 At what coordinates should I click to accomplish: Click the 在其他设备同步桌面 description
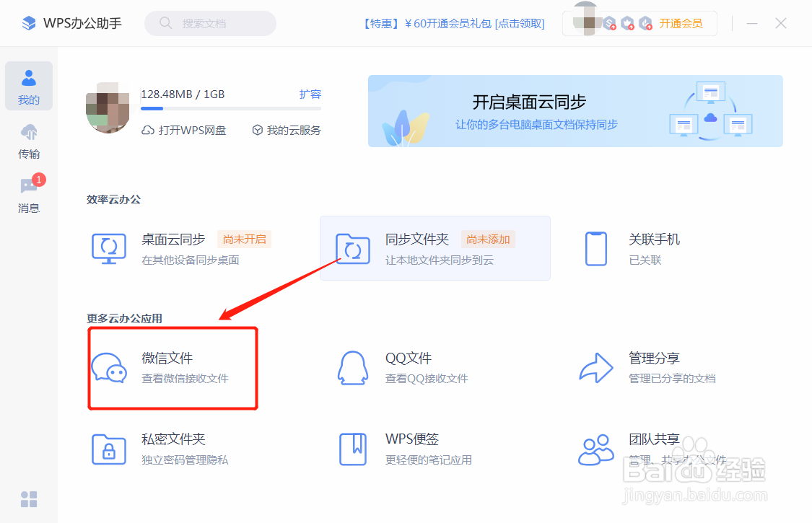[x=191, y=260]
